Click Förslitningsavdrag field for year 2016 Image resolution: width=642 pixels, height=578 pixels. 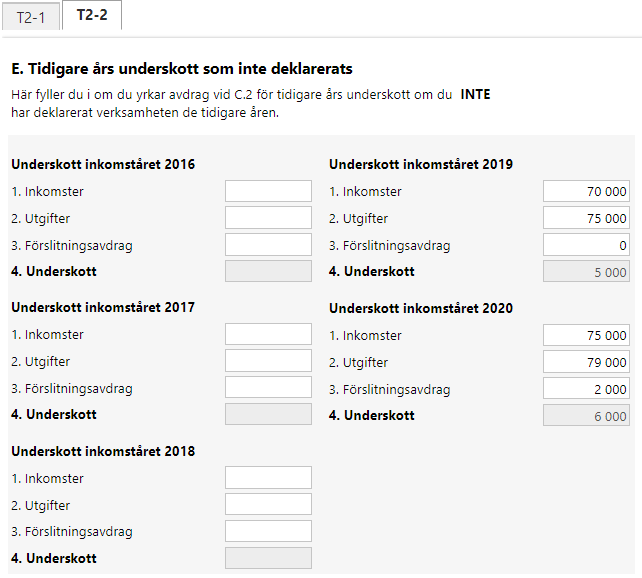click(268, 245)
